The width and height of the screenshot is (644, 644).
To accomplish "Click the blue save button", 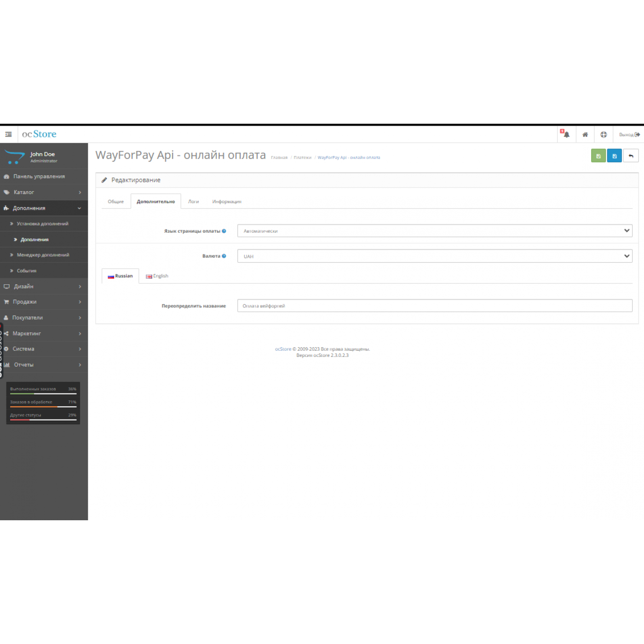I will [x=614, y=156].
